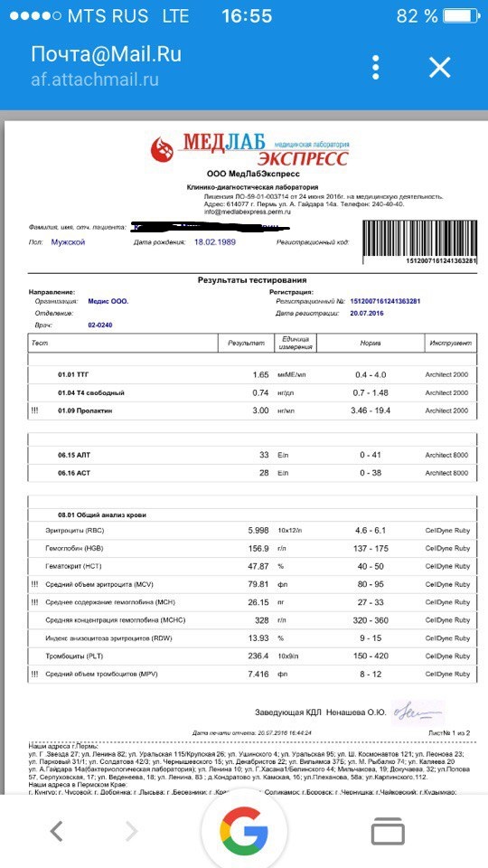Image resolution: width=488 pixels, height=868 pixels.
Task: Tap the 01.09 Пролактин row name
Action: point(85,410)
